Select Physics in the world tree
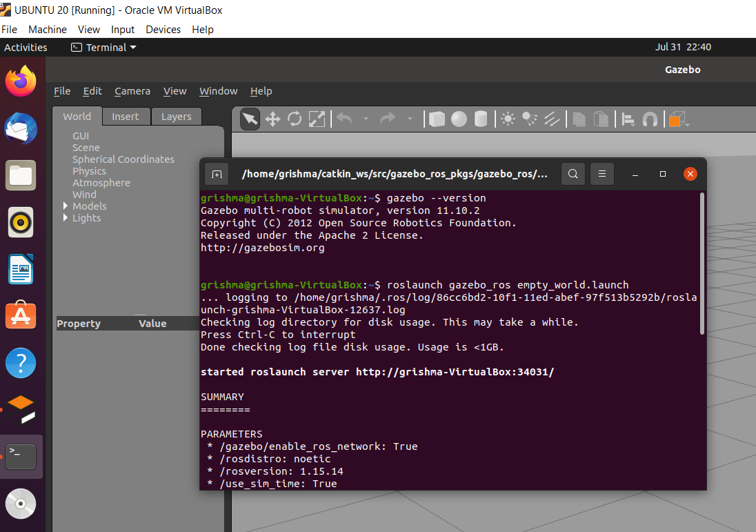The image size is (756, 532). click(x=89, y=170)
